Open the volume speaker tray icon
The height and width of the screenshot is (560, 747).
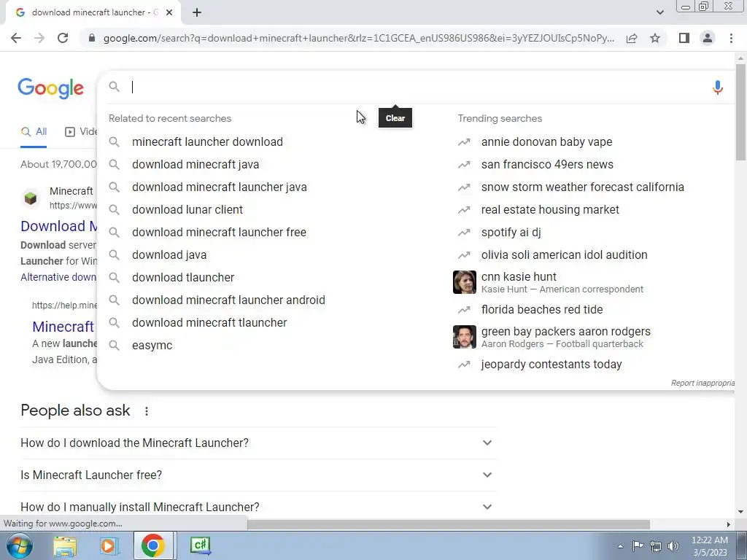[673, 546]
